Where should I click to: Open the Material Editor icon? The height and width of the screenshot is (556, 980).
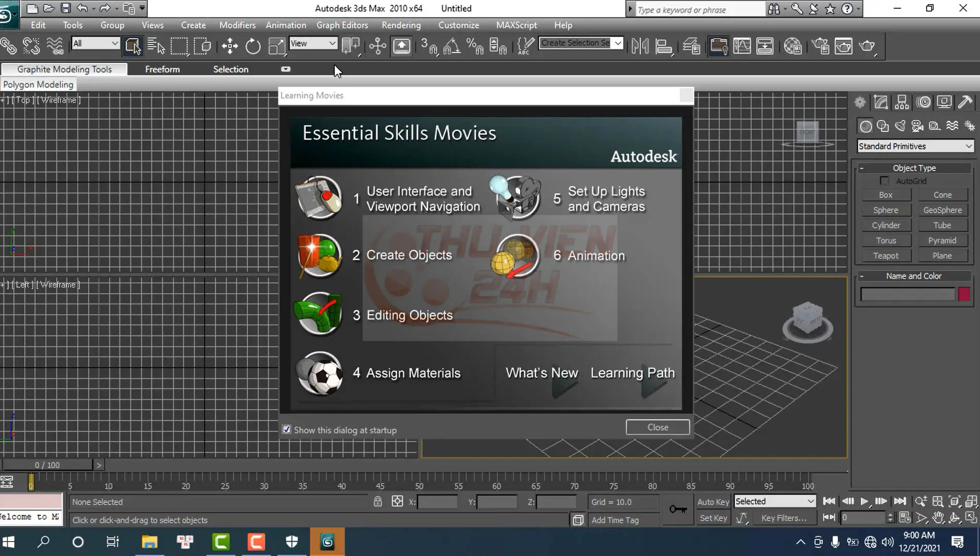(792, 46)
